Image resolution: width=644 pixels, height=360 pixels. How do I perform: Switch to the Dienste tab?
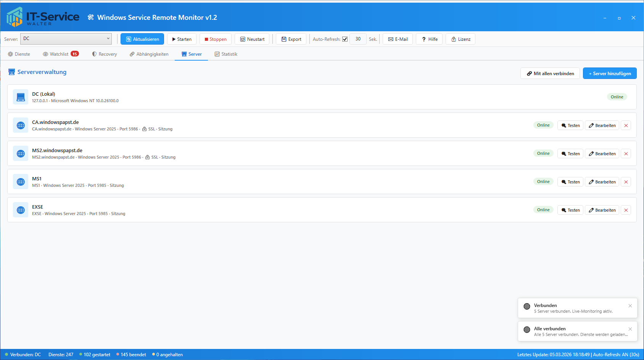[x=19, y=54]
